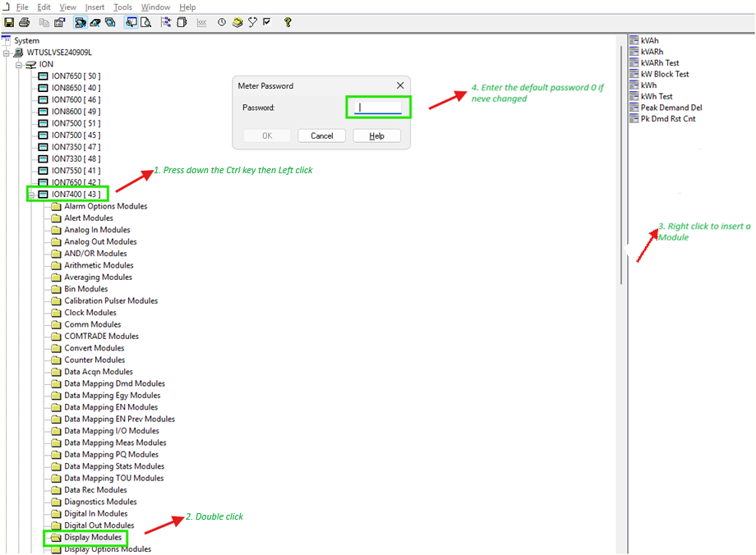Click the WTUSLVSE240909L computer icon
The height and width of the screenshot is (555, 756).
[18, 53]
